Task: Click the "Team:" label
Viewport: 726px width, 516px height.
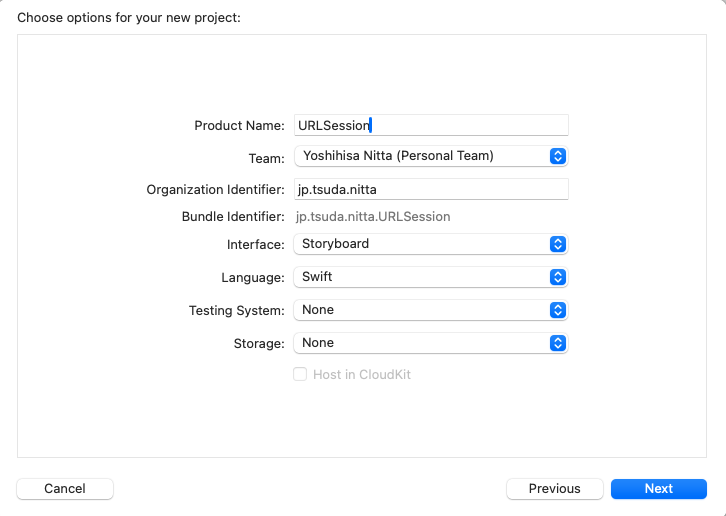Action: [x=266, y=158]
